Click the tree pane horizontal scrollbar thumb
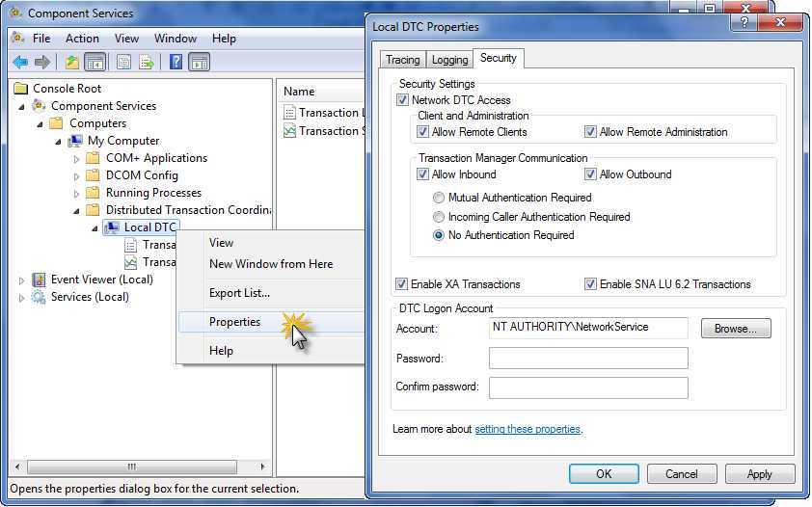Viewport: 812px width, 507px height. click(132, 467)
